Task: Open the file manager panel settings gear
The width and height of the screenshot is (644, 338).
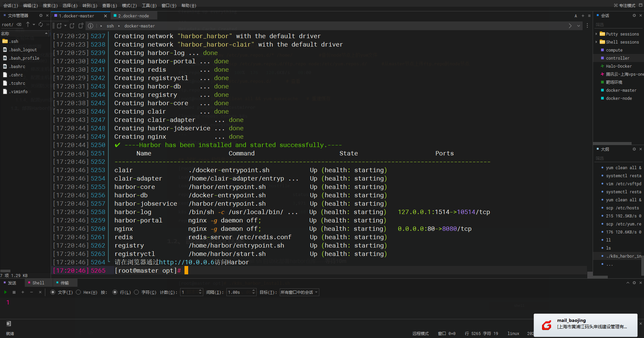Action: (41, 15)
